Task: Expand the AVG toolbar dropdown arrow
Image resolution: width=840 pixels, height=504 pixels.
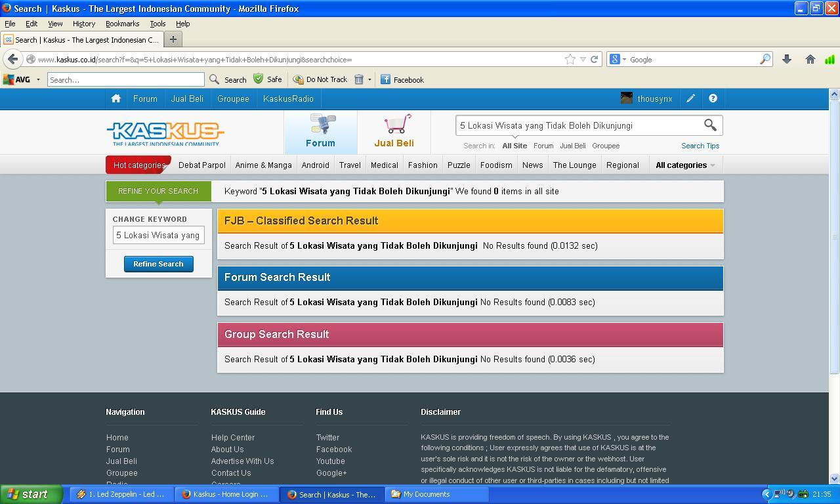Action: (38, 79)
